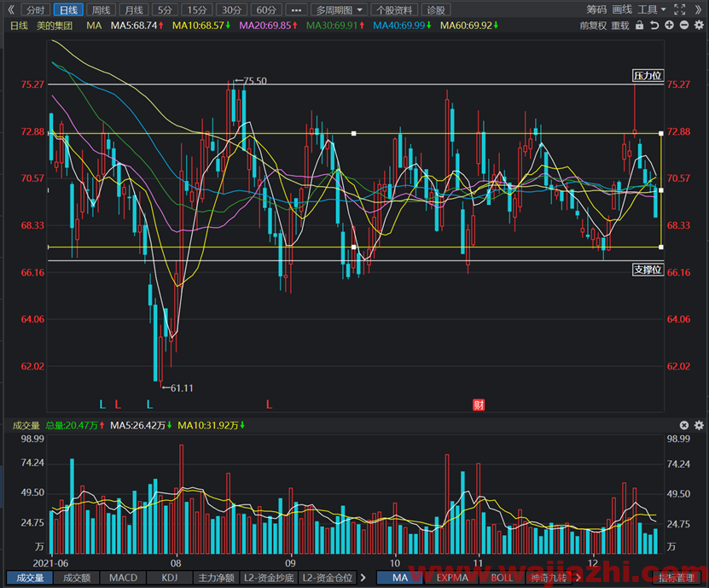Select the 5分 period
The image size is (709, 588).
(165, 10)
